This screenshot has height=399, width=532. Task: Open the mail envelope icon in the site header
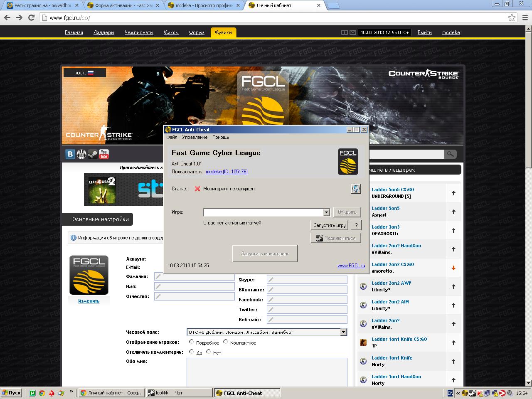(x=353, y=32)
